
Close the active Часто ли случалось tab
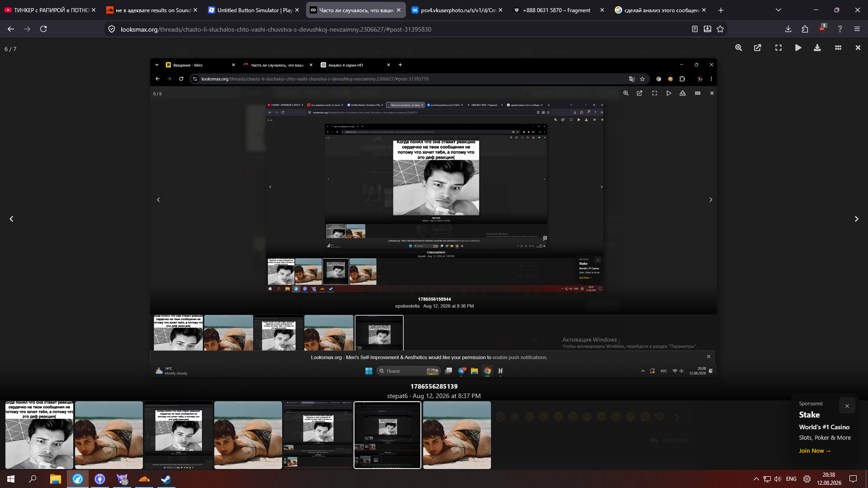coord(399,10)
